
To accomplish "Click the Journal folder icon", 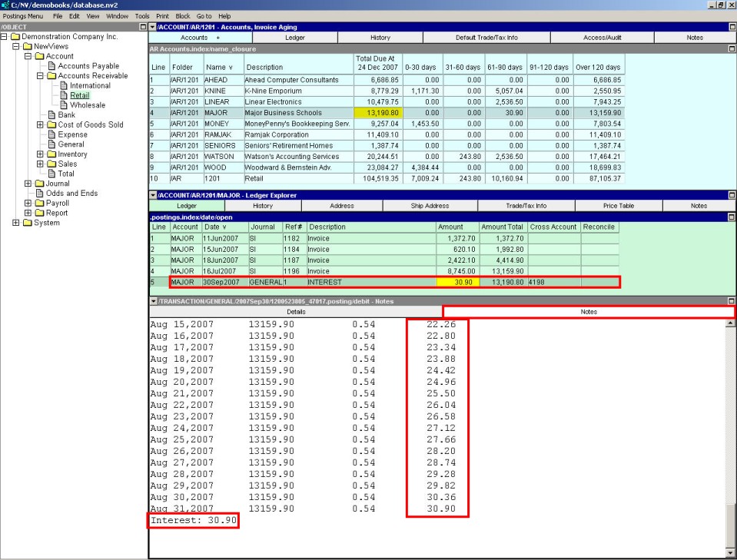I will pos(39,184).
